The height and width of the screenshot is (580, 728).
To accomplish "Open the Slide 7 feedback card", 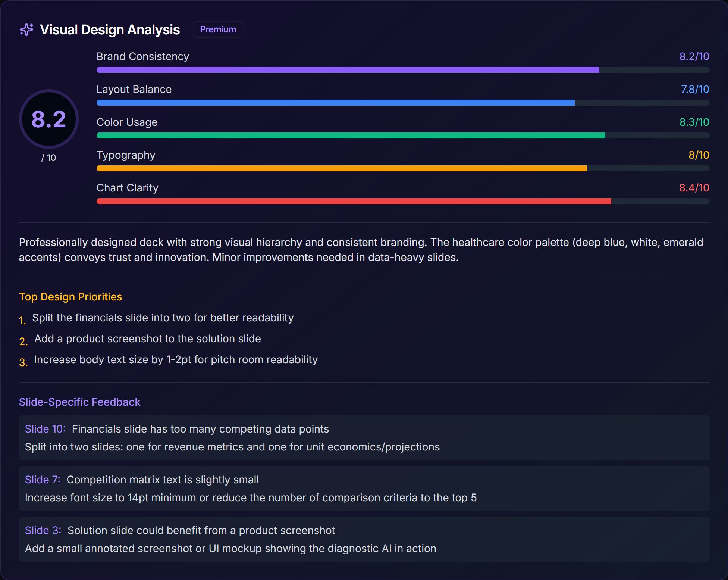I will 364,489.
